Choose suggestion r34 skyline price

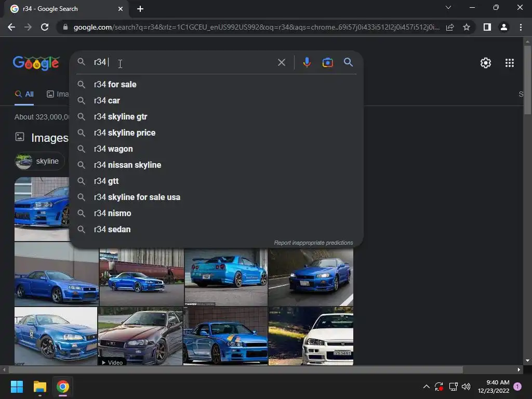click(x=216, y=132)
